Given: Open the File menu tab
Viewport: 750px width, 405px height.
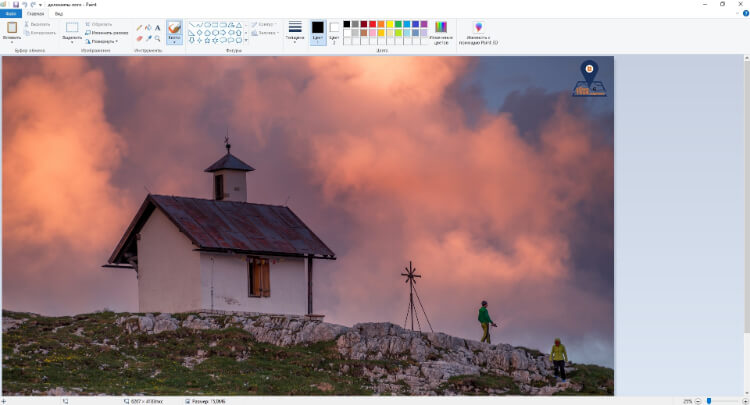Looking at the screenshot, I should tap(11, 14).
